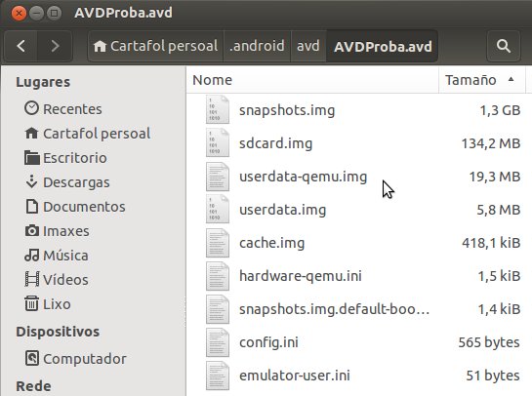Image resolution: width=532 pixels, height=396 pixels.
Task: Click the Documentos page icon
Action: click(32, 207)
